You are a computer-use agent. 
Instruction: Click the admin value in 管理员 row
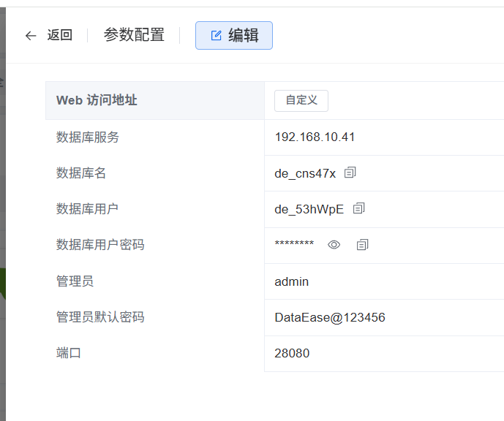[x=292, y=281]
